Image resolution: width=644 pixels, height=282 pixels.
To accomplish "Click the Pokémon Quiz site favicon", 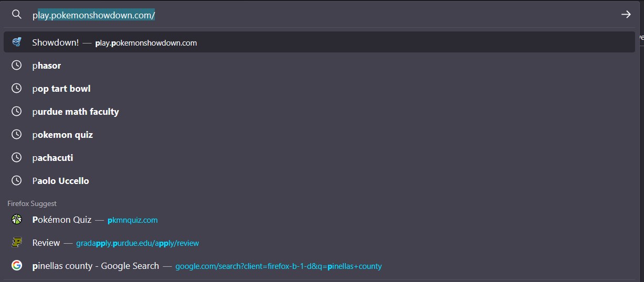I will click(x=17, y=220).
